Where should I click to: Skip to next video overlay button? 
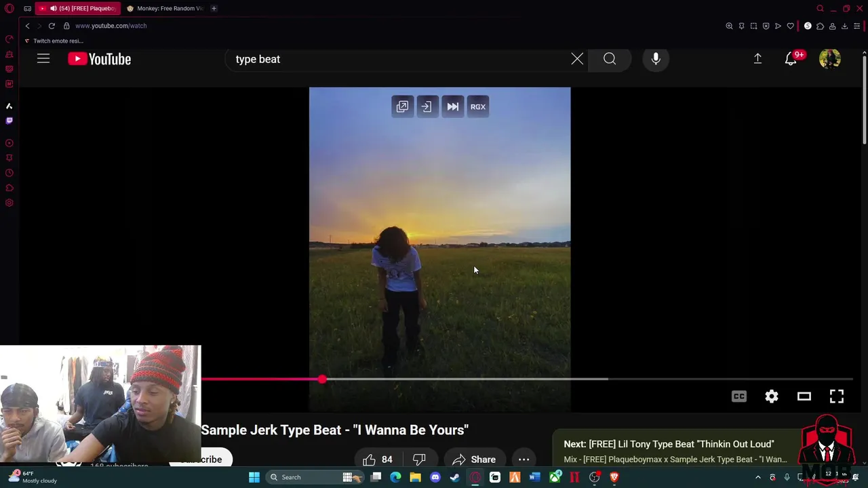pos(452,106)
